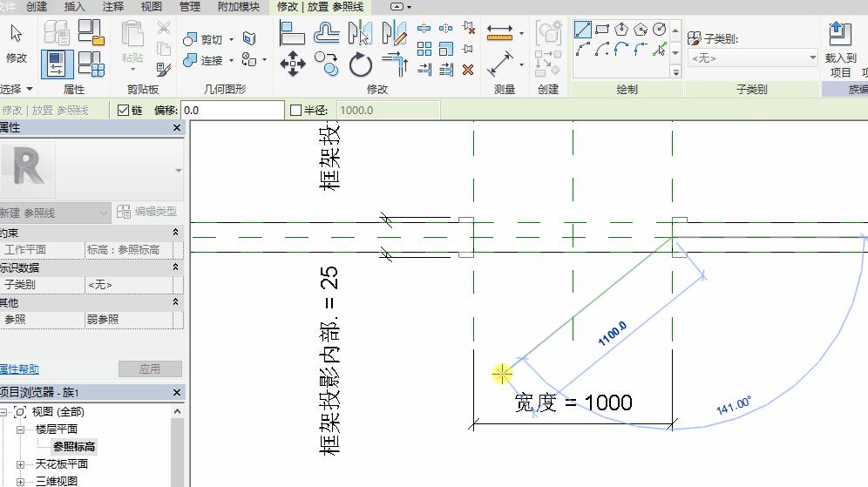Screen dimensions: 868x487
Task: Enable the 半径 (Radius) checkbox
Action: [295, 110]
